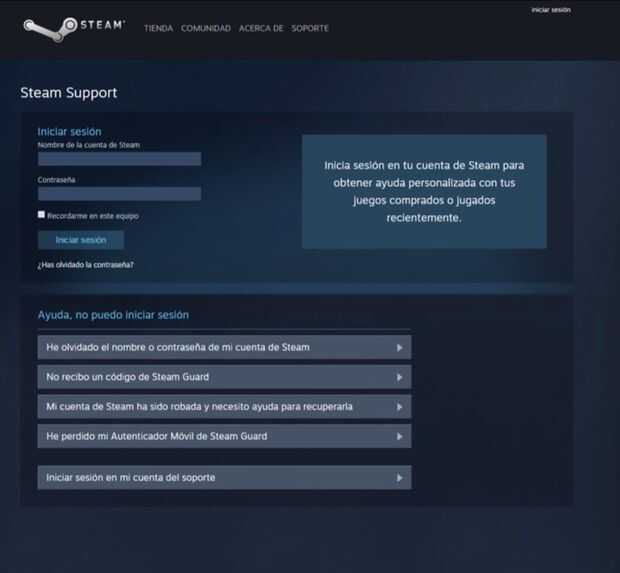This screenshot has width=620, height=573.
Task: Click arrow icon on 'He olvidado el nombre' row
Action: (x=399, y=348)
